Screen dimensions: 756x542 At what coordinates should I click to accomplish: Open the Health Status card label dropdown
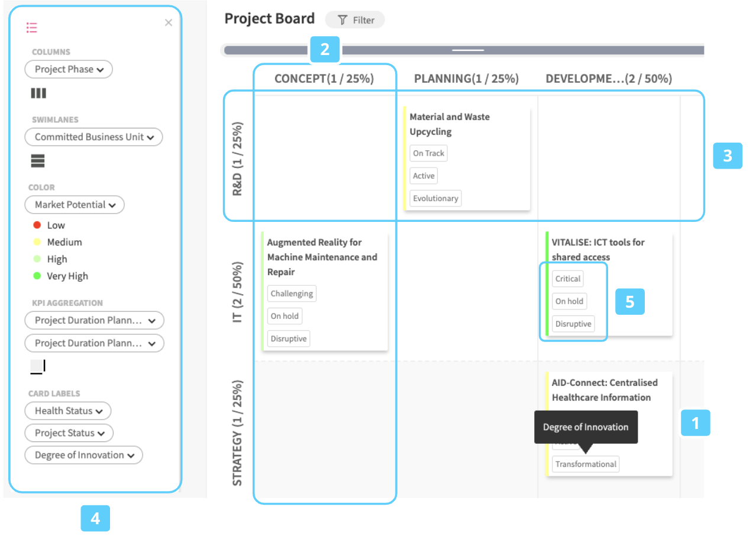[68, 411]
